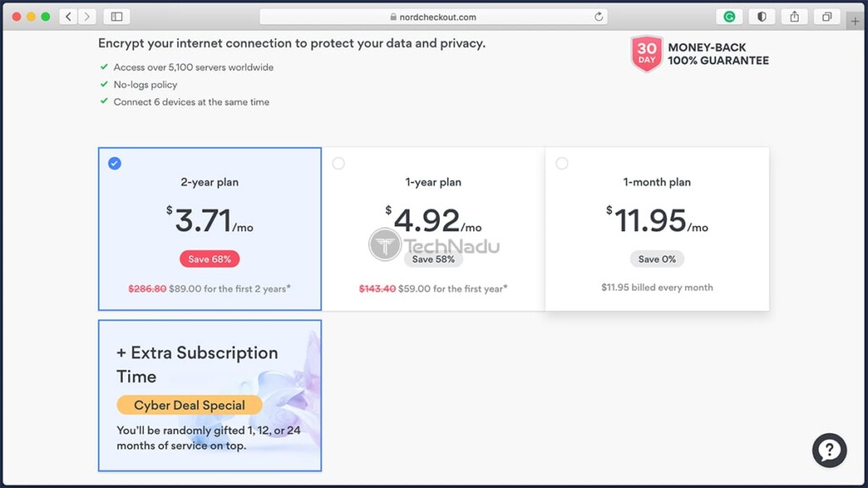Click the $11.95/mo price card
The image size is (868, 488).
tap(657, 229)
